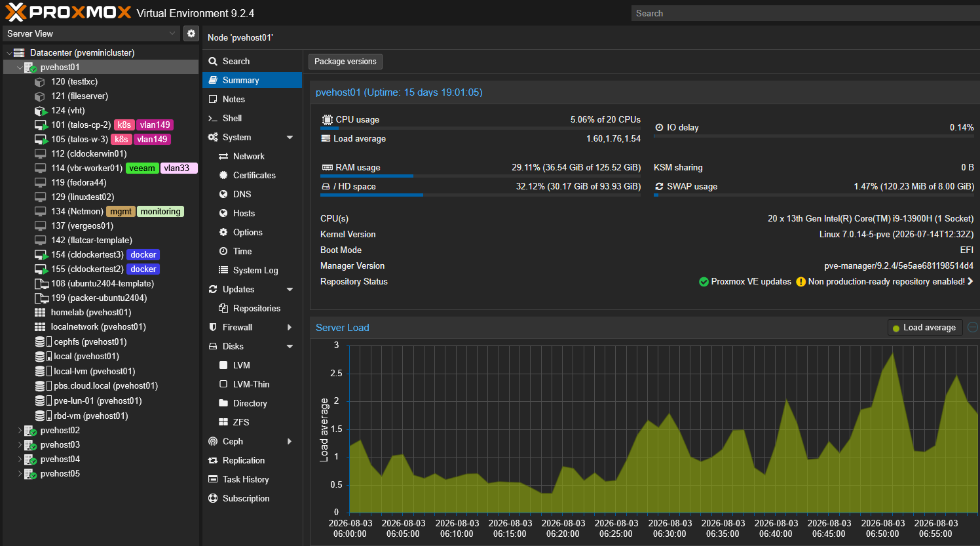The image size is (980, 546).
Task: Open the Options menu item
Action: (252, 232)
